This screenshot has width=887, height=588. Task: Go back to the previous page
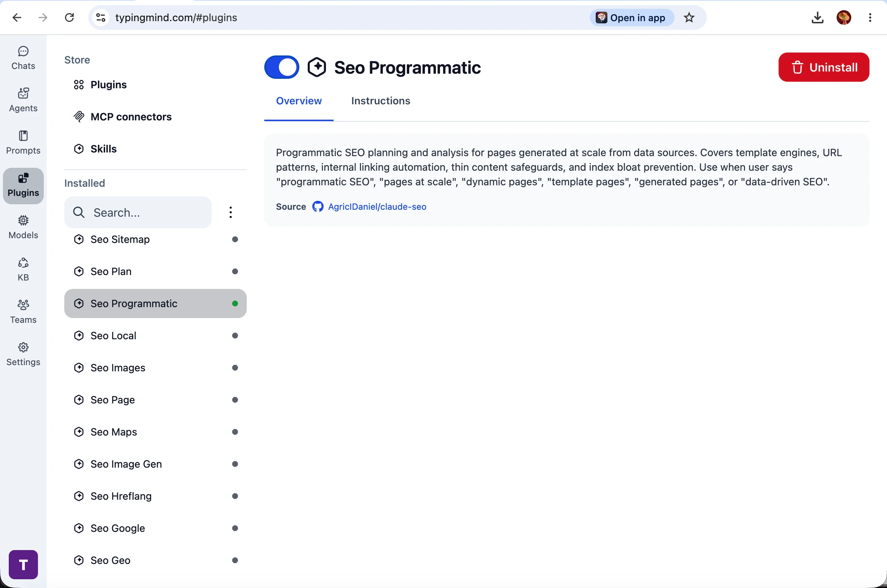[17, 18]
